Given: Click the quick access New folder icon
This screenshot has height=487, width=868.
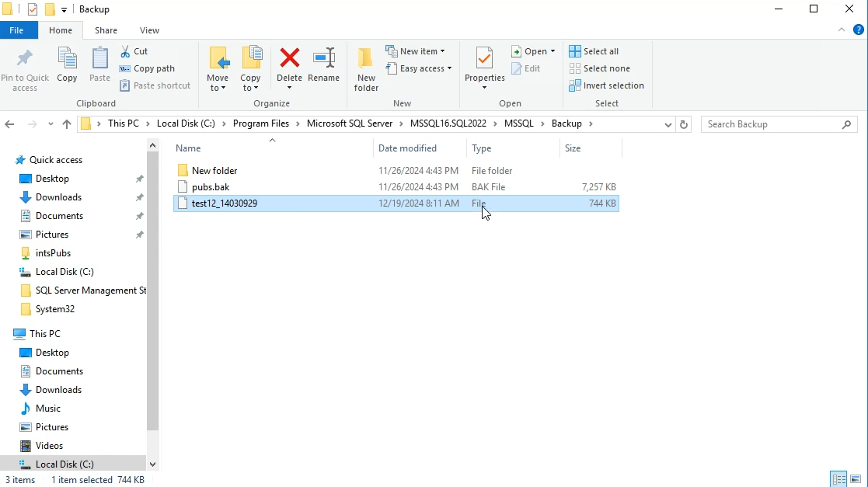Looking at the screenshot, I should 50,9.
